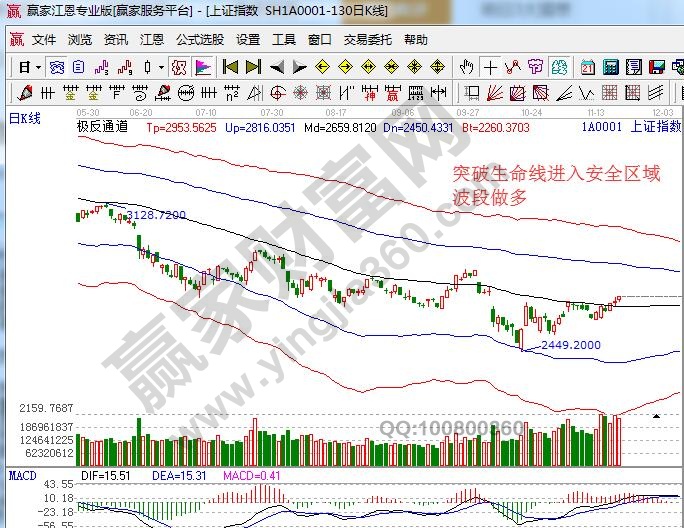Image resolution: width=684 pixels, height=528 pixels.
Task: Toggle the highlighted grid pattern view button
Action: 57,67
